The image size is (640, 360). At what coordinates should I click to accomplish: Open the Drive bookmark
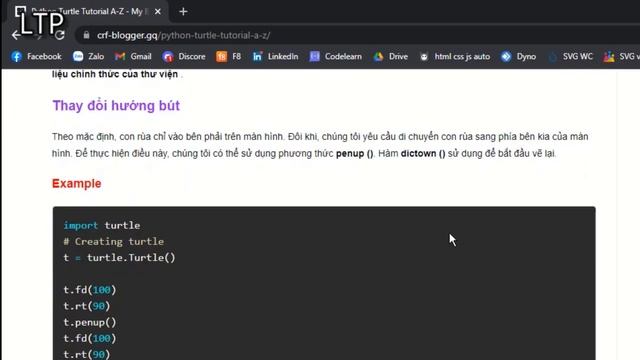[391, 56]
